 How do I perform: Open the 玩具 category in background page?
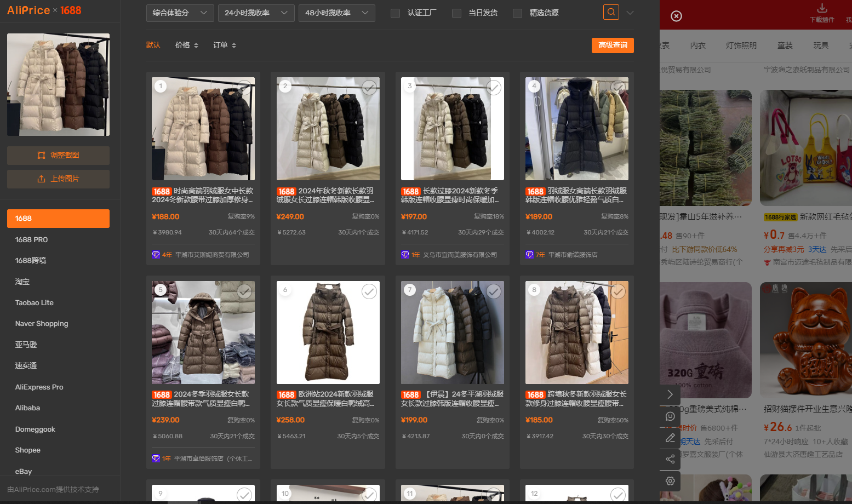tap(821, 45)
